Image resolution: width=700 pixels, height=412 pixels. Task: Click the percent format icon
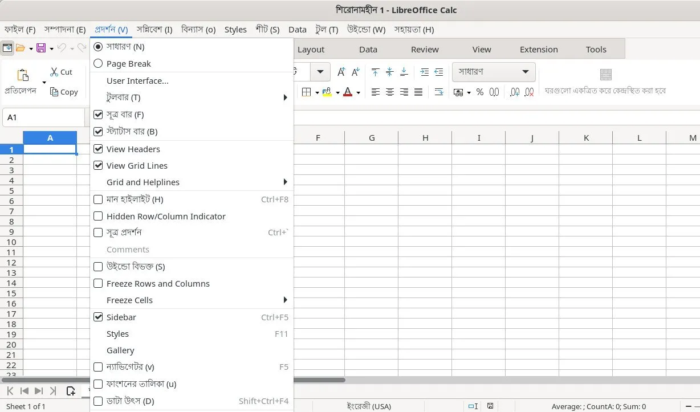click(x=479, y=92)
